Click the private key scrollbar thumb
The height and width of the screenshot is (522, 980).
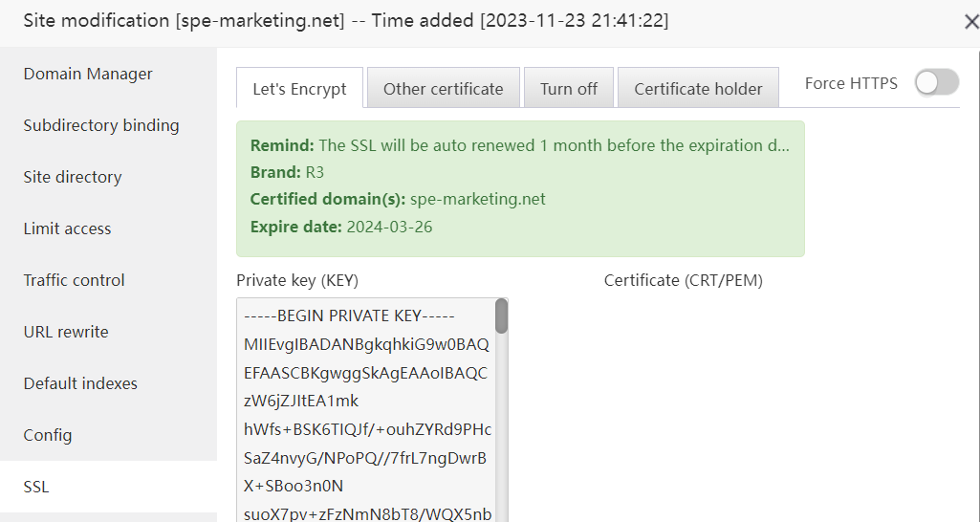pos(501,316)
